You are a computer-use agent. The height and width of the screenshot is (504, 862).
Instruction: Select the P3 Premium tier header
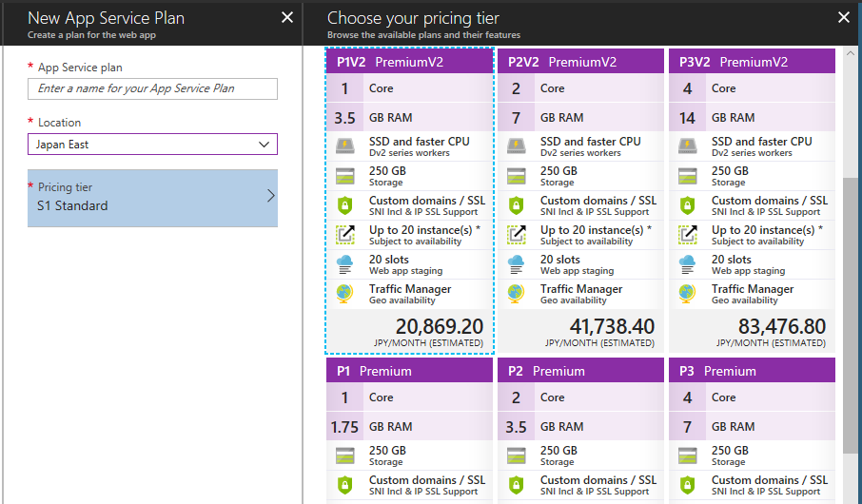point(752,371)
